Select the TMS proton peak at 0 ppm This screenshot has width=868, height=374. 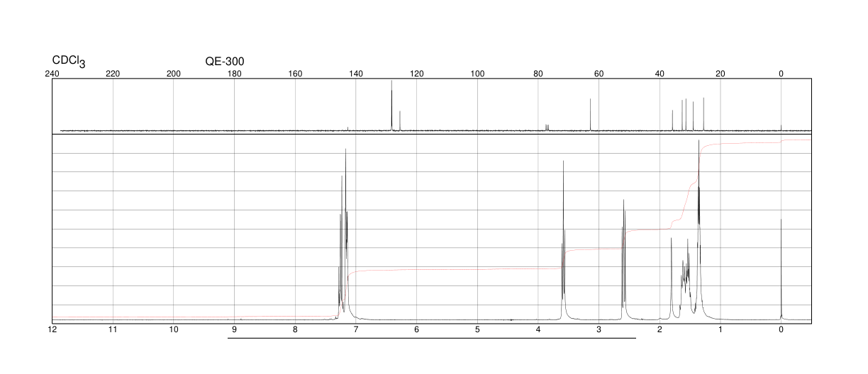(x=781, y=269)
